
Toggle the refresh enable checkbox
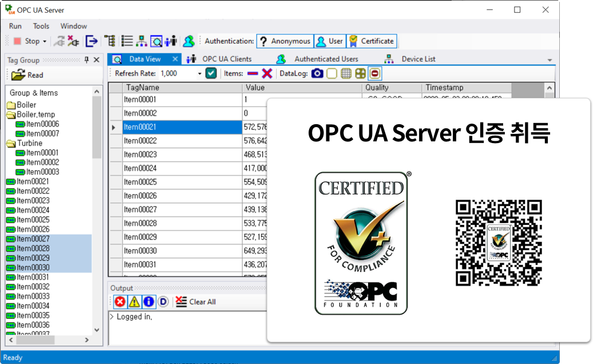click(x=211, y=73)
